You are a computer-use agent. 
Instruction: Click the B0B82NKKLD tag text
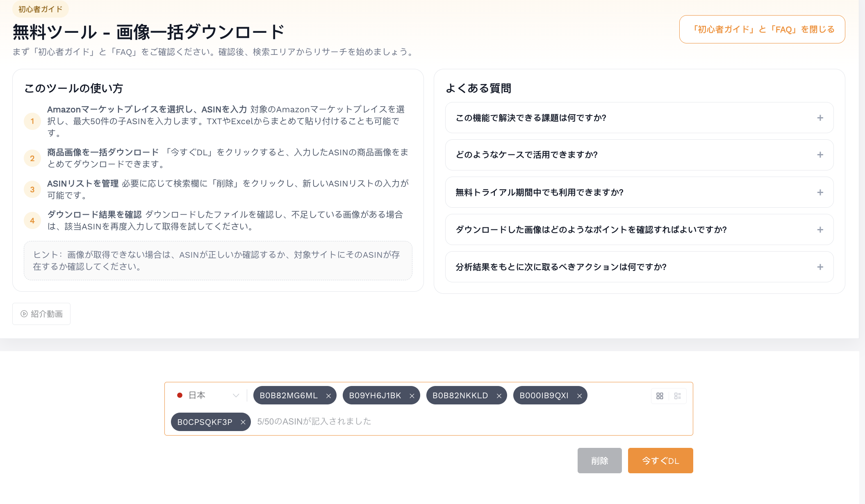coord(460,395)
